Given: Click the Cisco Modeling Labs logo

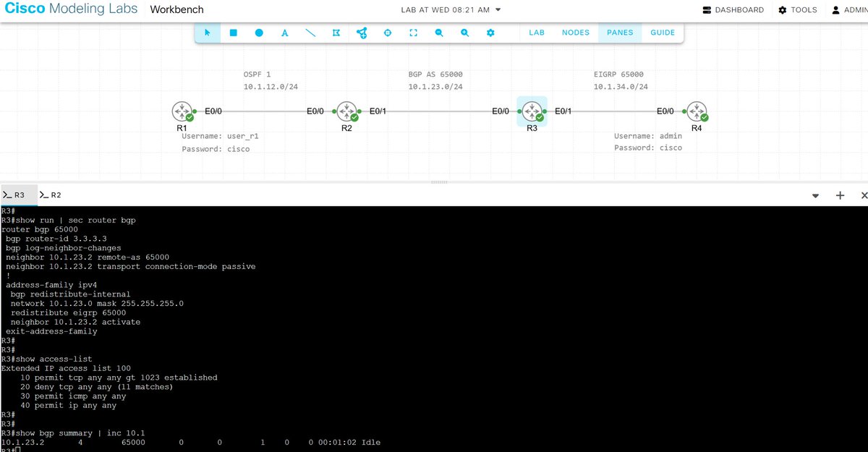Looking at the screenshot, I should (71, 9).
